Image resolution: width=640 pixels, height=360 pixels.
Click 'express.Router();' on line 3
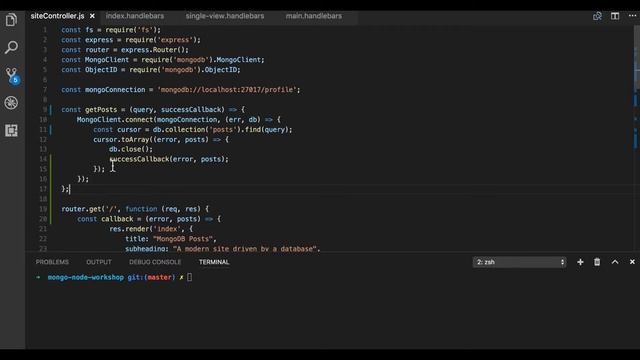pyautogui.click(x=155, y=50)
